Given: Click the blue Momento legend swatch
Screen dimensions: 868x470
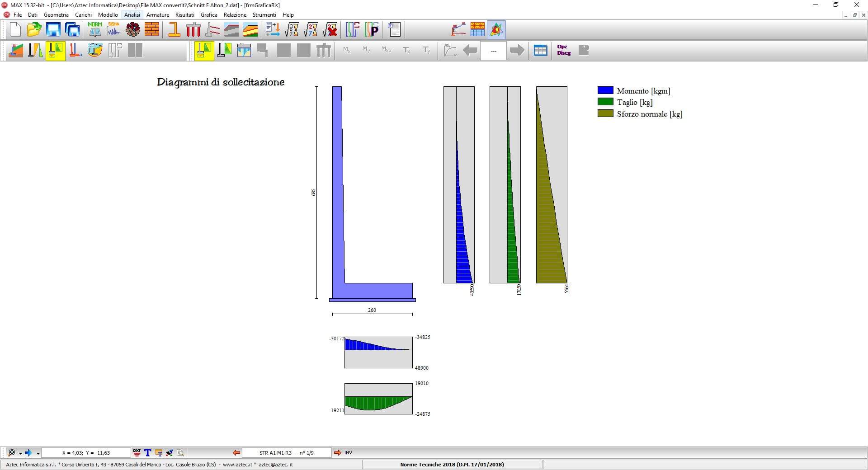Looking at the screenshot, I should tap(605, 90).
